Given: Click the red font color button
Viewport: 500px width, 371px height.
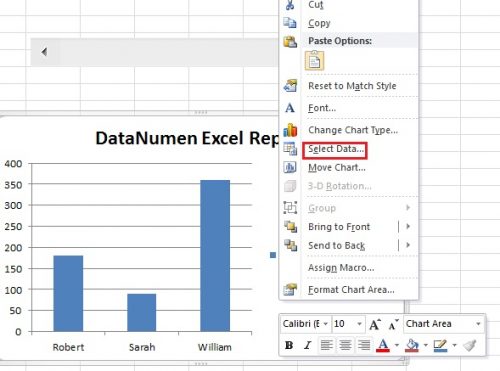Looking at the screenshot, I should pos(383,345).
